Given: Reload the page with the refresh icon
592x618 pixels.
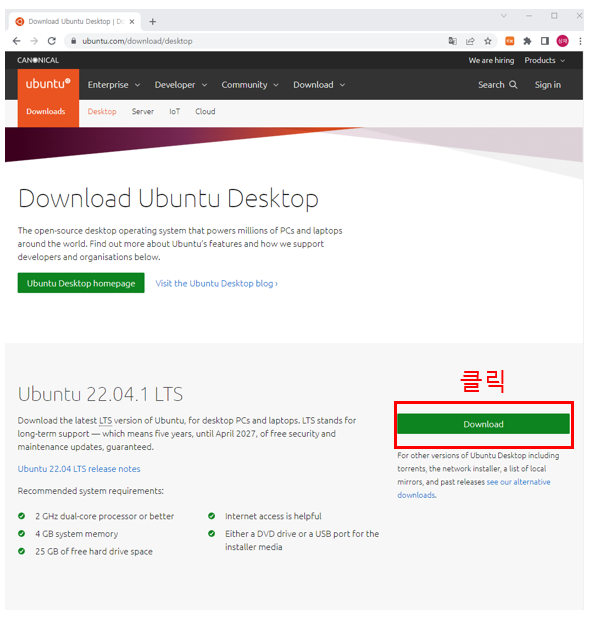Looking at the screenshot, I should [x=52, y=41].
